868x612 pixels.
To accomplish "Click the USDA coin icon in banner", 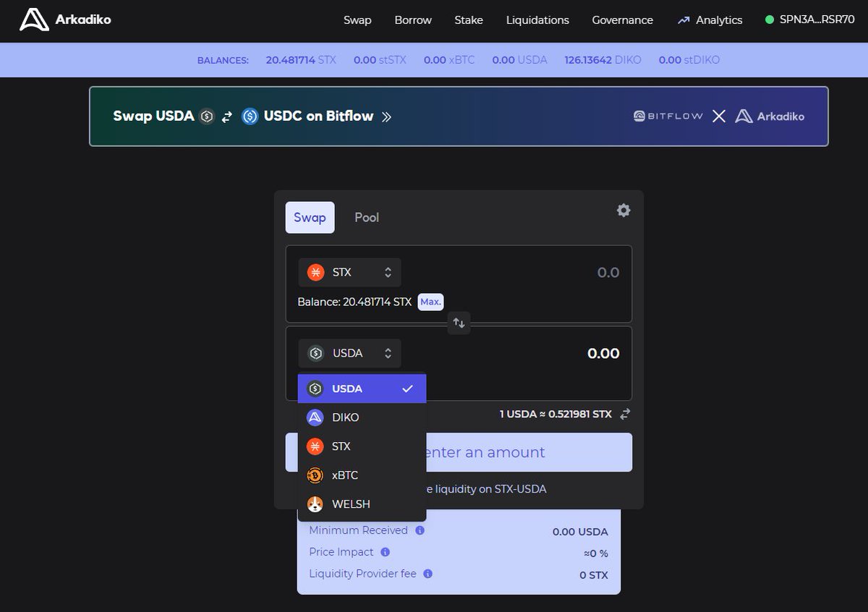I will point(207,116).
